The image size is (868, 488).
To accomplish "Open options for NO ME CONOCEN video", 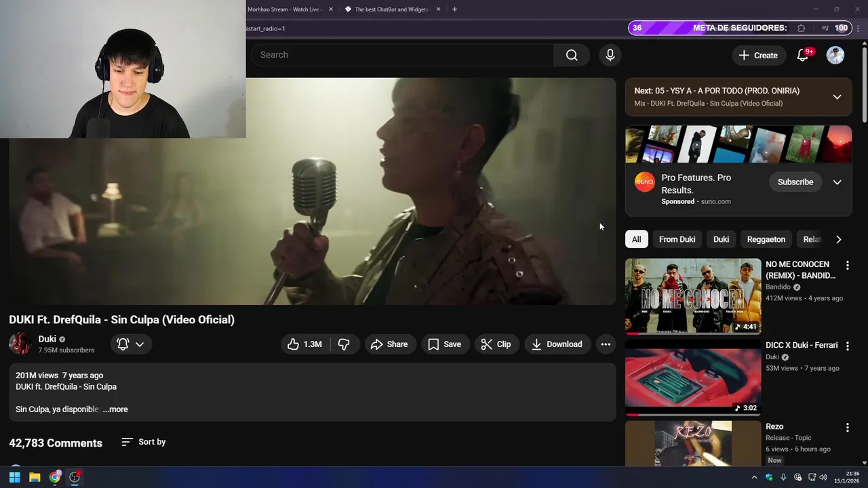I will point(847,265).
